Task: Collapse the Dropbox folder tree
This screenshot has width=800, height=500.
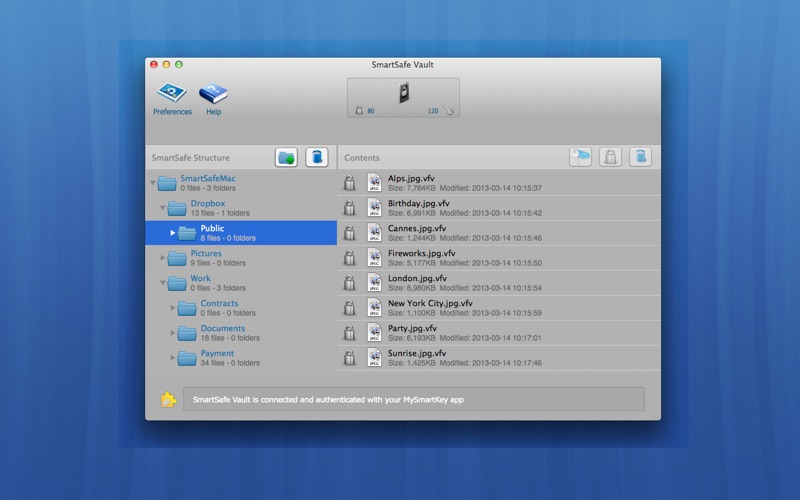Action: pos(163,208)
